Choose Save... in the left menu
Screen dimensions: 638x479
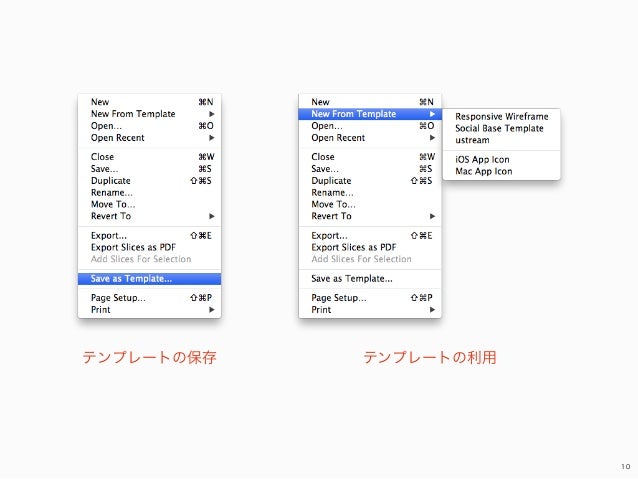(x=149, y=168)
